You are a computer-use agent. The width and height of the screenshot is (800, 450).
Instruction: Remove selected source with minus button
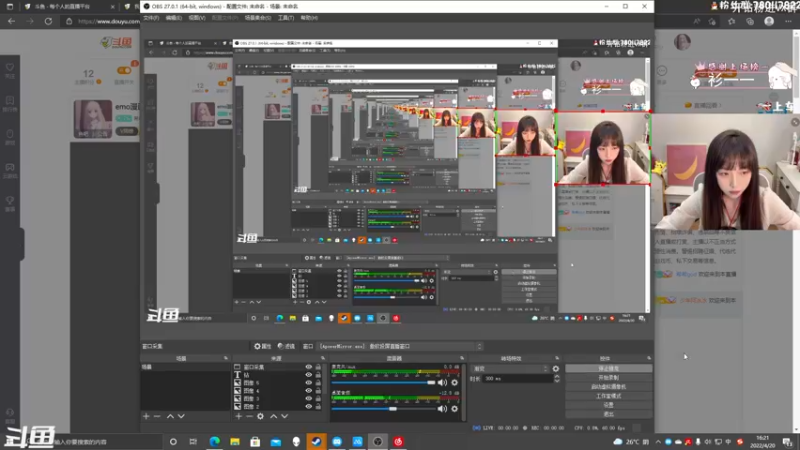(x=249, y=416)
